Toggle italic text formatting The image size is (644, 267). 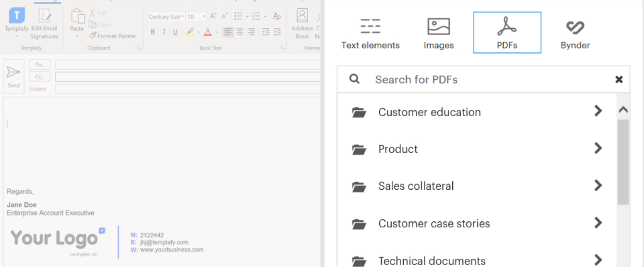(164, 32)
